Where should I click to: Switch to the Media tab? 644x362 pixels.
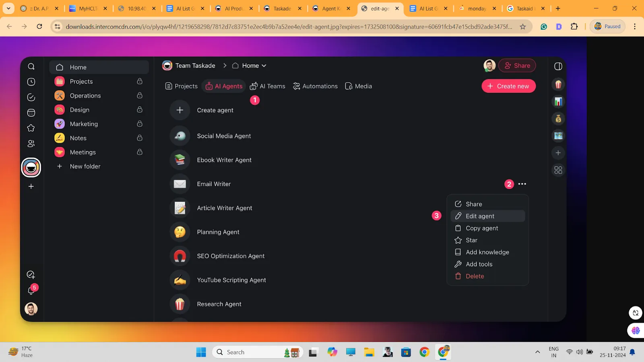click(x=359, y=86)
